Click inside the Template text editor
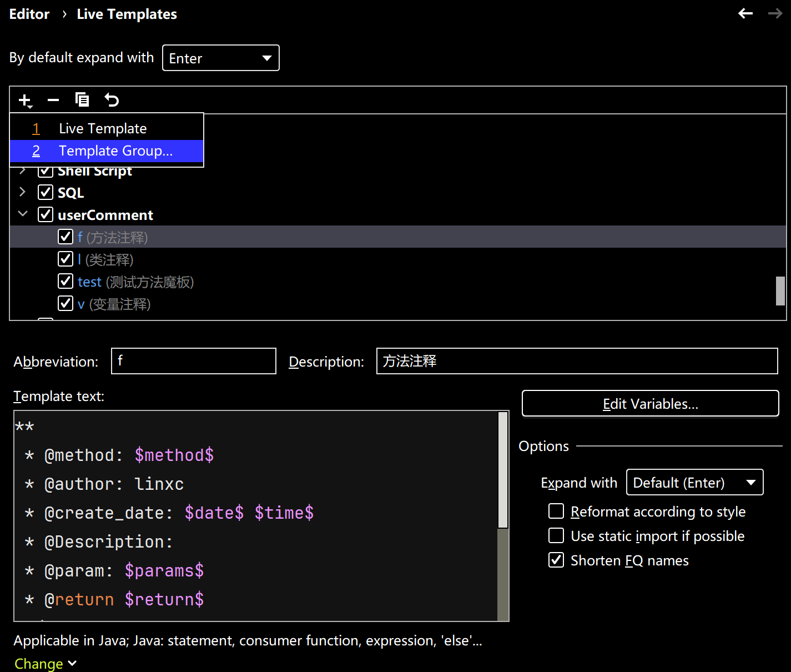The width and height of the screenshot is (791, 672). click(x=256, y=516)
